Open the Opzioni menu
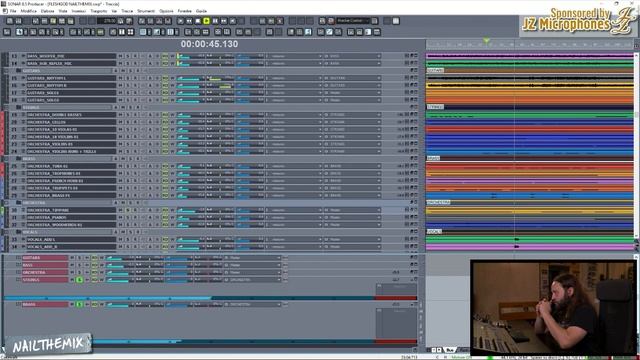 (166, 11)
